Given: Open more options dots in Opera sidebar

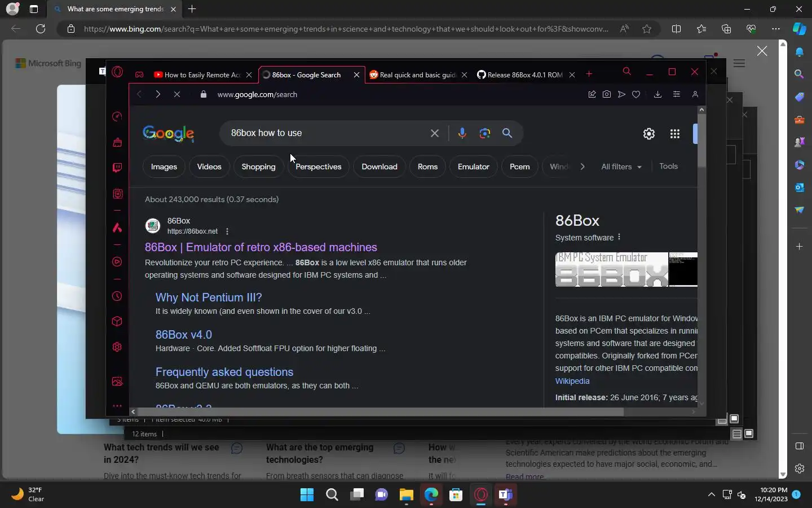Looking at the screenshot, I should (117, 406).
